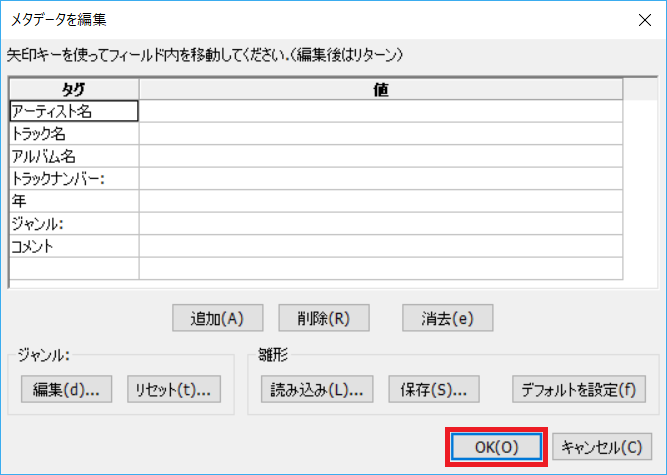Click the 値 column header

[381, 89]
